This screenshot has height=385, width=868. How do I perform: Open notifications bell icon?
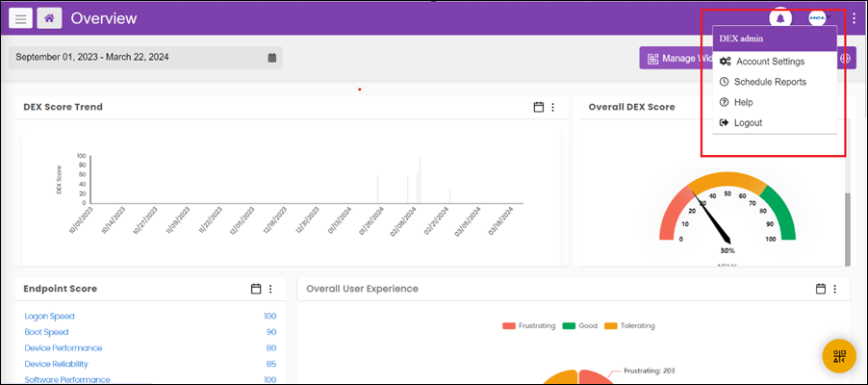click(x=780, y=18)
